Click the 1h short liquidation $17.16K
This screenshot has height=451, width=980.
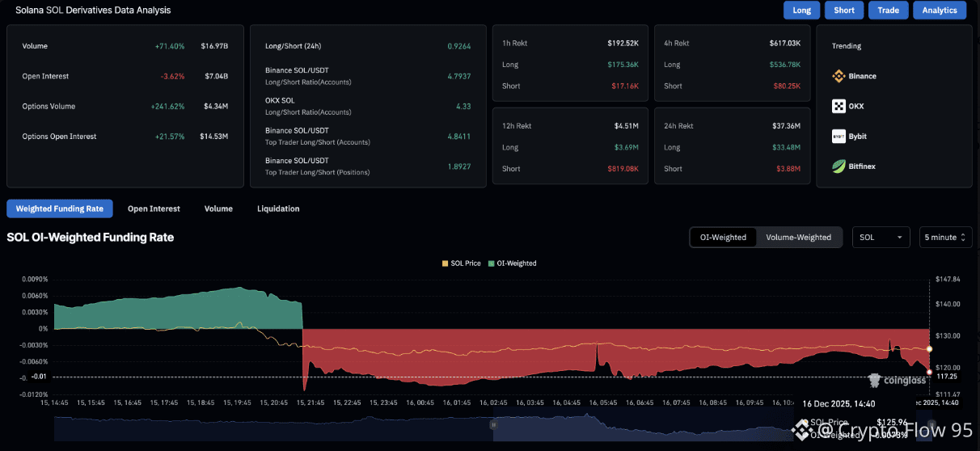point(625,86)
